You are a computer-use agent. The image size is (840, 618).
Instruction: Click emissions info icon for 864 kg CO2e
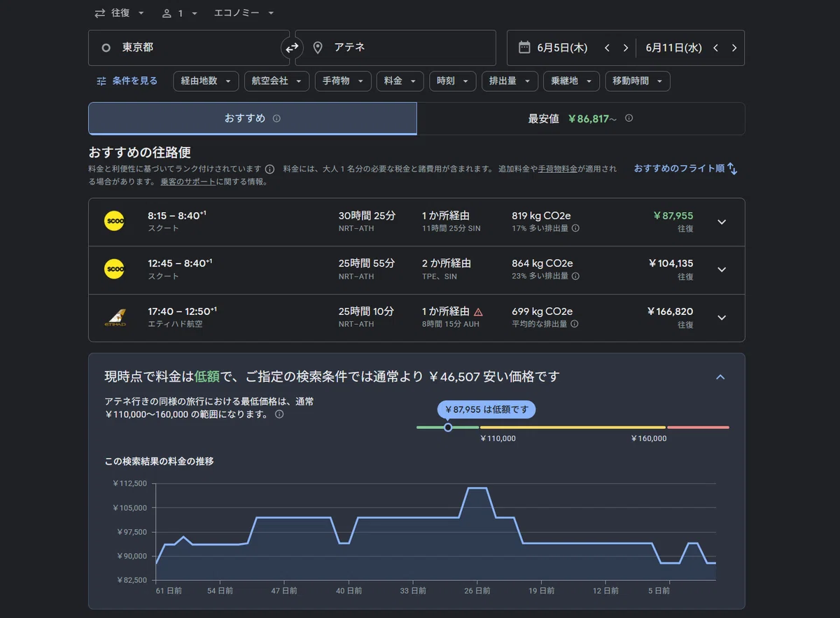(x=575, y=276)
